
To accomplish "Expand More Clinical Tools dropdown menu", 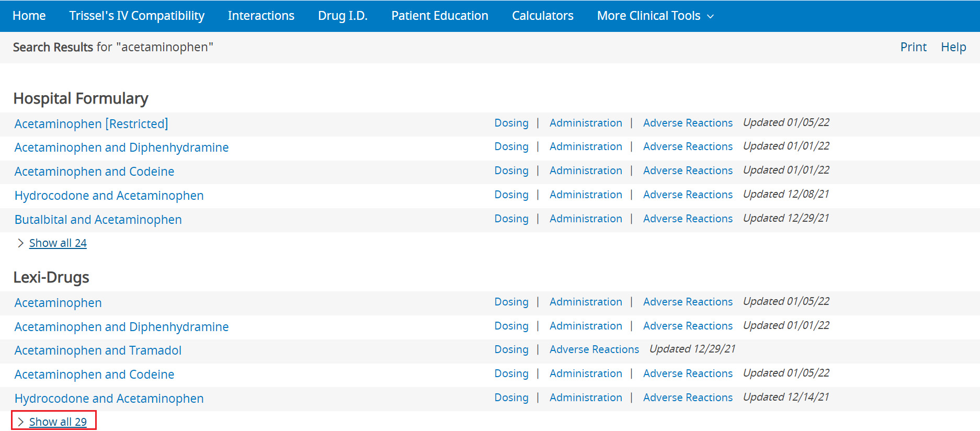I will coord(655,16).
